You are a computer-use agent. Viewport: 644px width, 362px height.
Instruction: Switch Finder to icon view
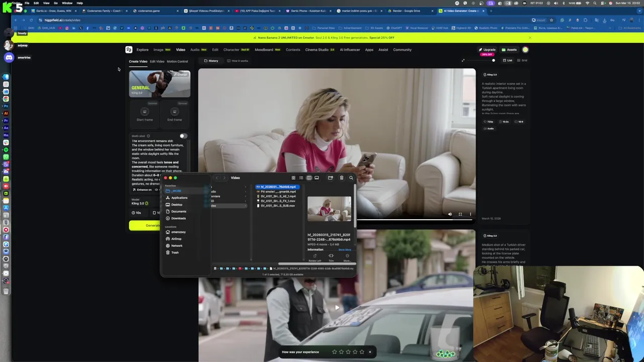pyautogui.click(x=293, y=178)
